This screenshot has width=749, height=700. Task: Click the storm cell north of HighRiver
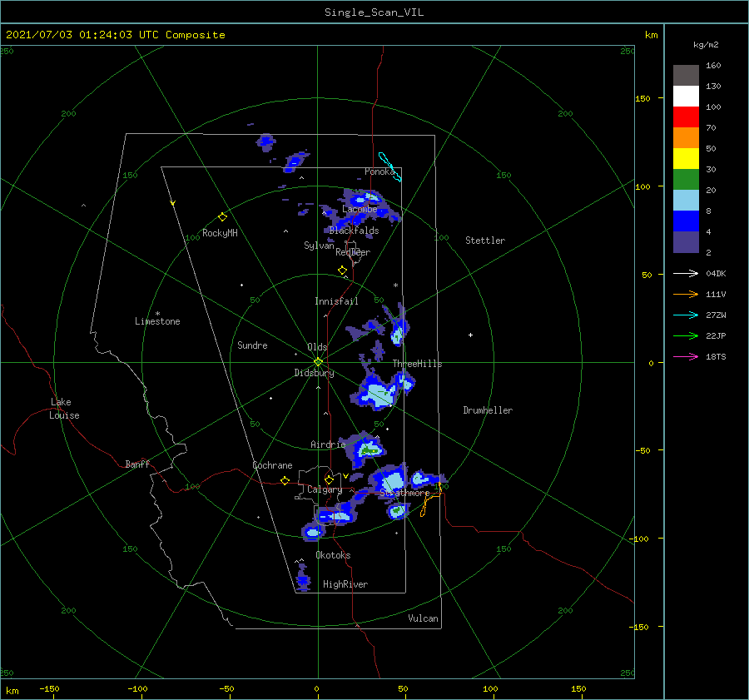[302, 577]
